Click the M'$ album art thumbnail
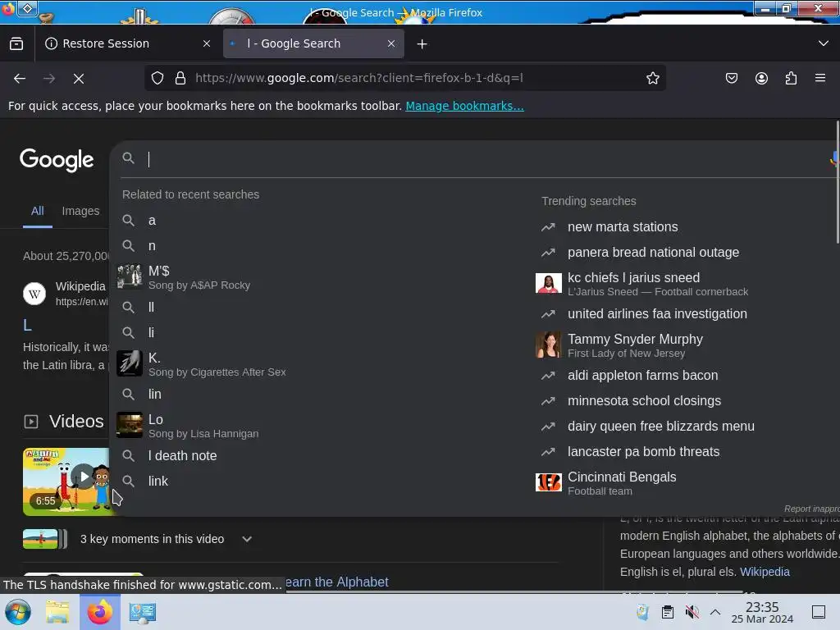The image size is (840, 630). 130,277
